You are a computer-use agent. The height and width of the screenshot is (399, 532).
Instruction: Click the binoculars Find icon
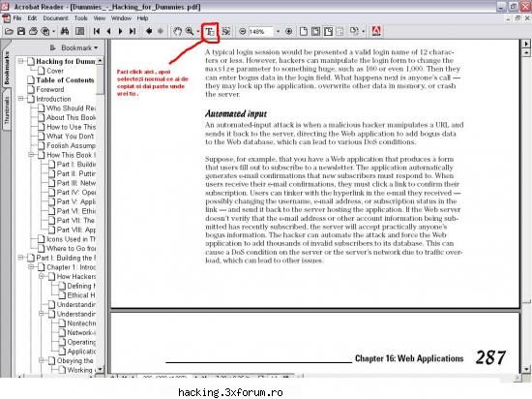65,31
